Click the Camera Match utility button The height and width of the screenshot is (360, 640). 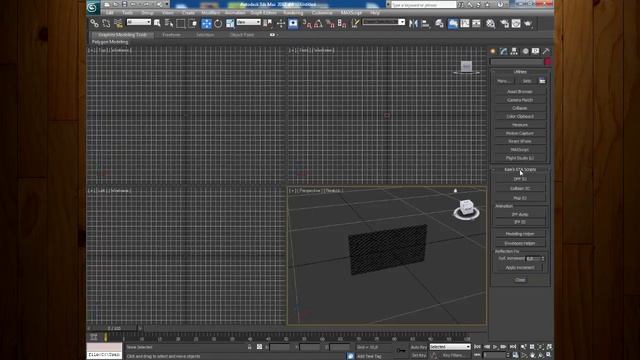point(520,100)
